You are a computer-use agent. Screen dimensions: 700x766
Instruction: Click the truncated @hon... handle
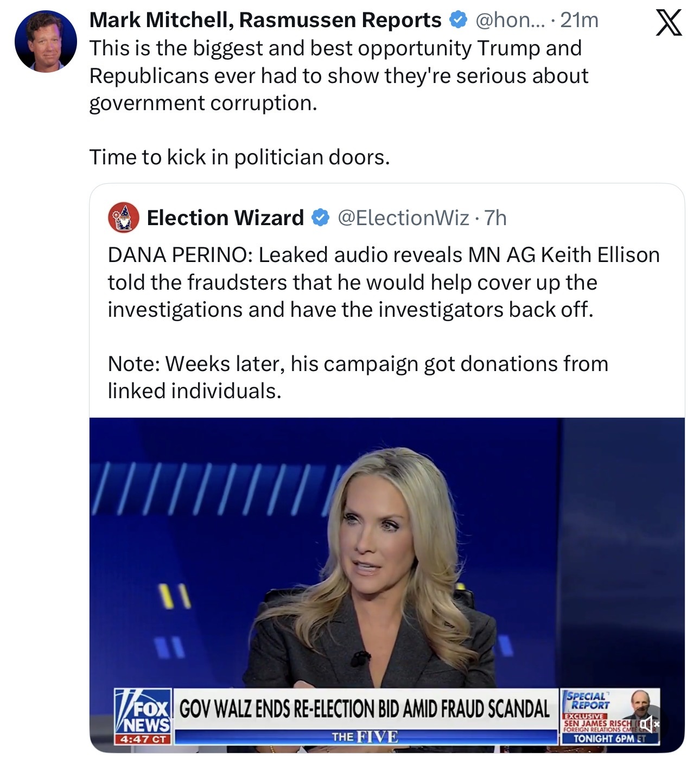pyautogui.click(x=511, y=20)
